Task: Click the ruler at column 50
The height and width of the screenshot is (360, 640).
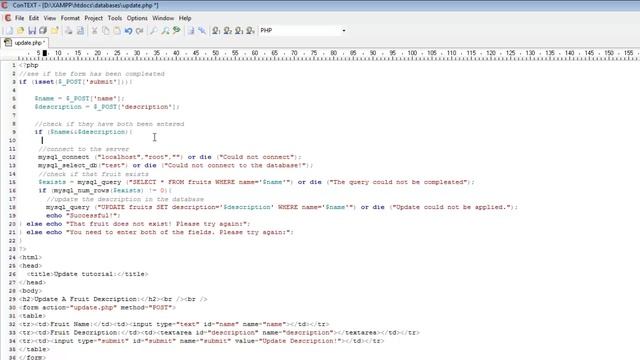Action: point(216,53)
